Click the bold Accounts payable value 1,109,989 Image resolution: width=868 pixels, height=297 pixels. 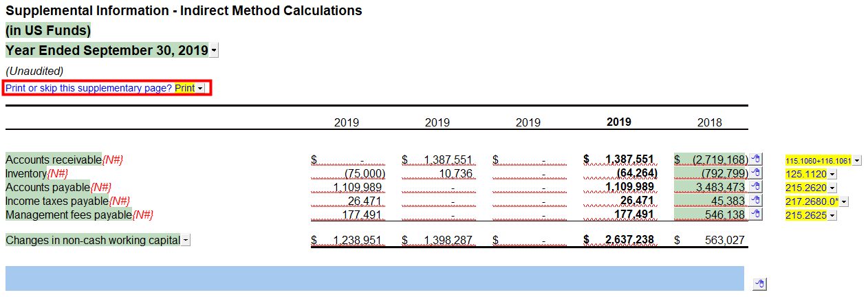tap(629, 187)
